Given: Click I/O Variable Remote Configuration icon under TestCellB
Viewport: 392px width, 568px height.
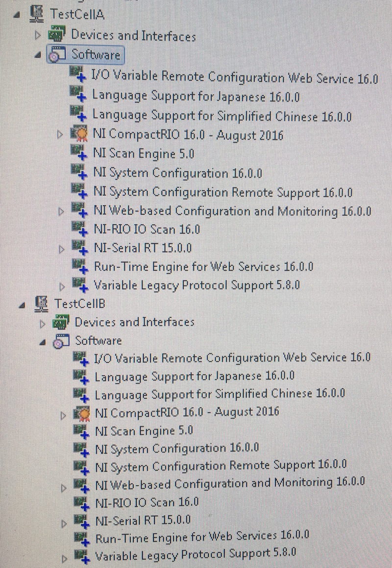Looking at the screenshot, I should click(x=81, y=358).
